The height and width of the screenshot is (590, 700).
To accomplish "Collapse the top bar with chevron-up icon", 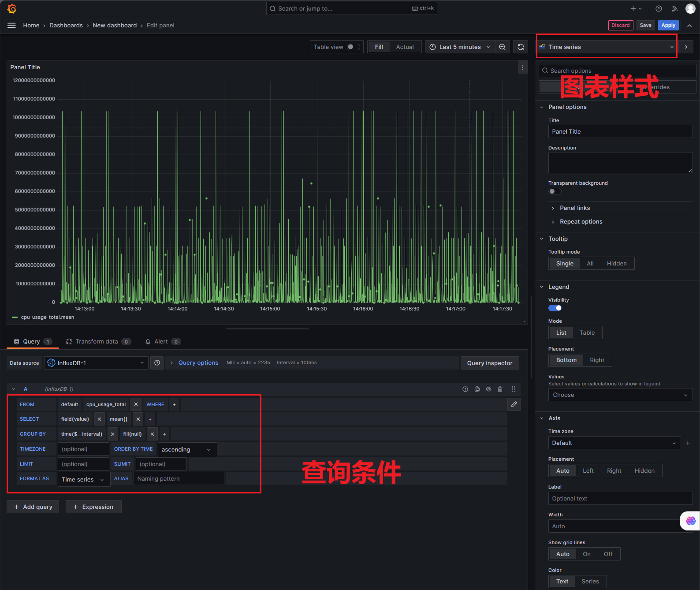I will click(x=689, y=26).
